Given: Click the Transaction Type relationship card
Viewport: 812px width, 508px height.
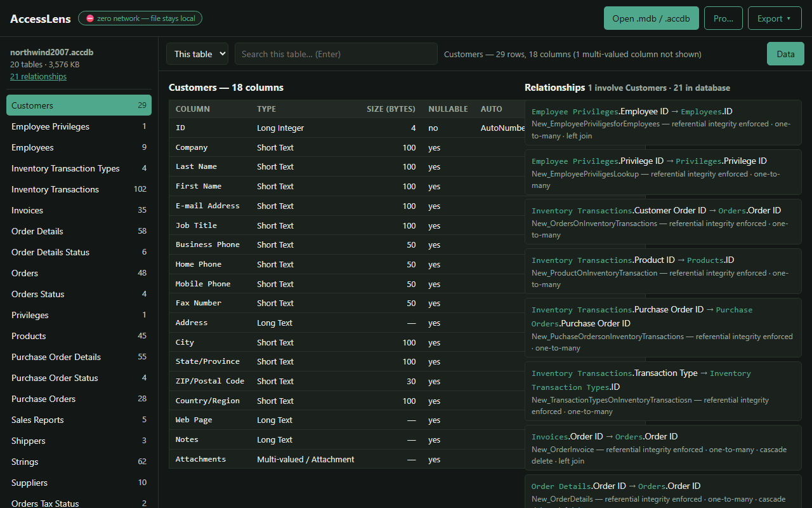Looking at the screenshot, I should pyautogui.click(x=663, y=391).
